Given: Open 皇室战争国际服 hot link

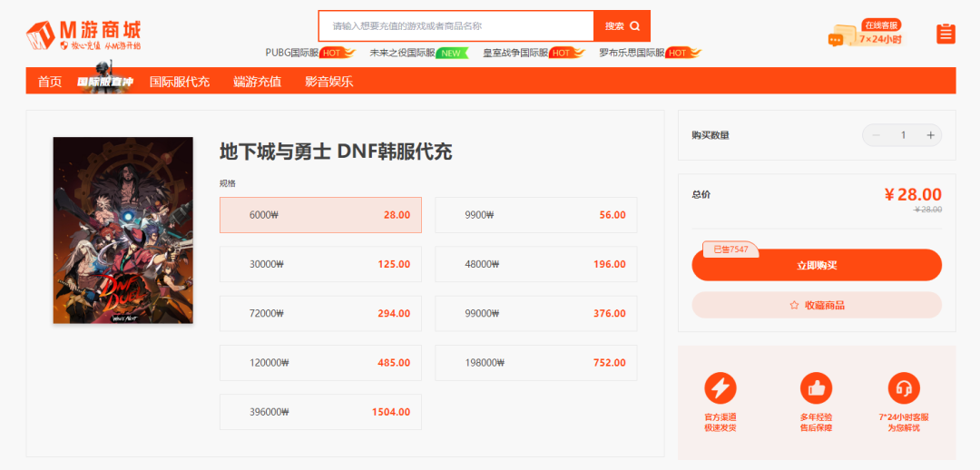Looking at the screenshot, I should point(534,54).
